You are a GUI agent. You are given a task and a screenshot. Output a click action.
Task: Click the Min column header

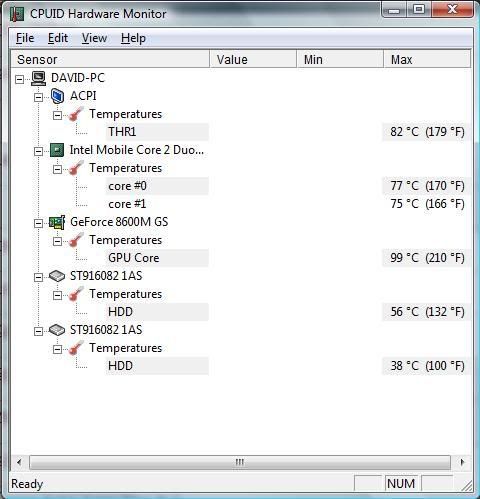(340, 59)
